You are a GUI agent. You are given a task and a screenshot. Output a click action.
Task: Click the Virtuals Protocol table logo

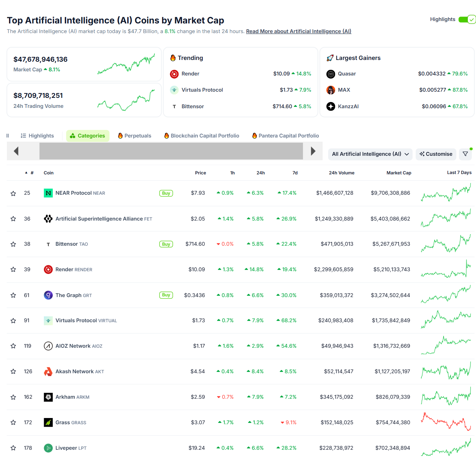click(48, 320)
